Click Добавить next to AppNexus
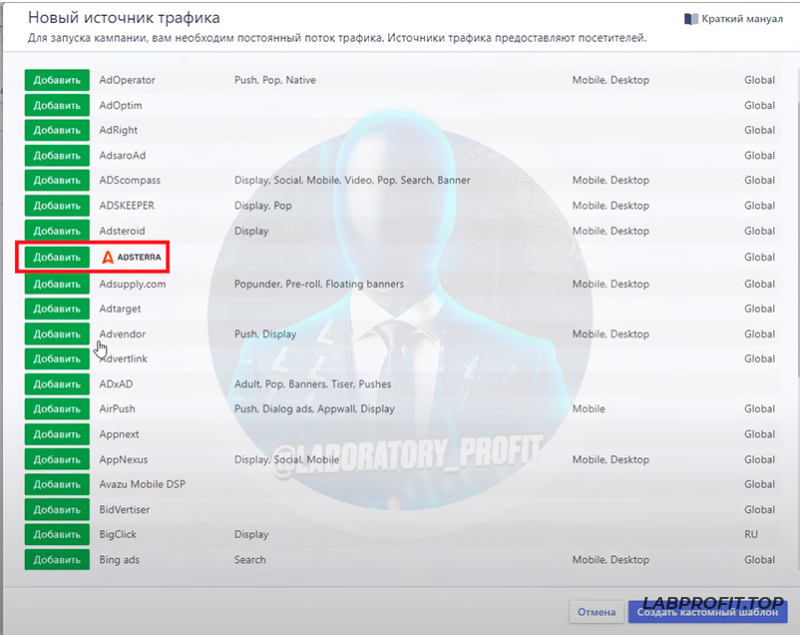The height and width of the screenshot is (635, 800). (x=57, y=460)
